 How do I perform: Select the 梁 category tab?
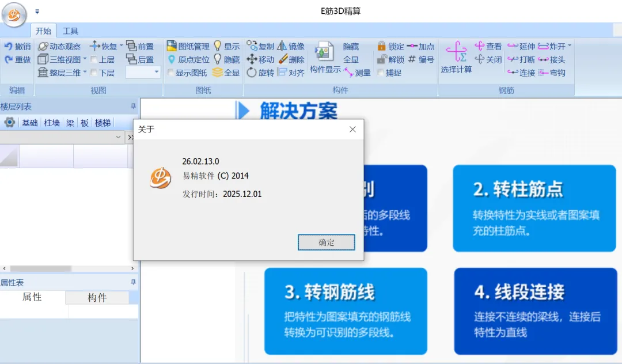[x=70, y=123]
